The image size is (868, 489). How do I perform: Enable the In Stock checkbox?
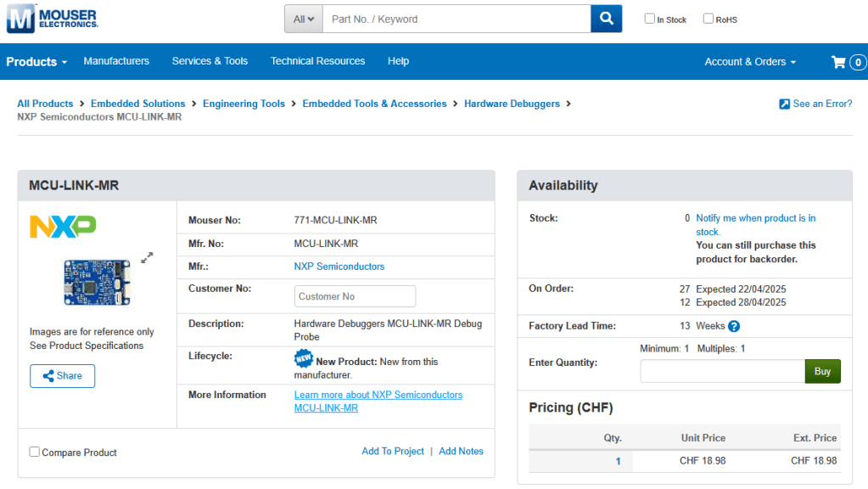(x=650, y=19)
